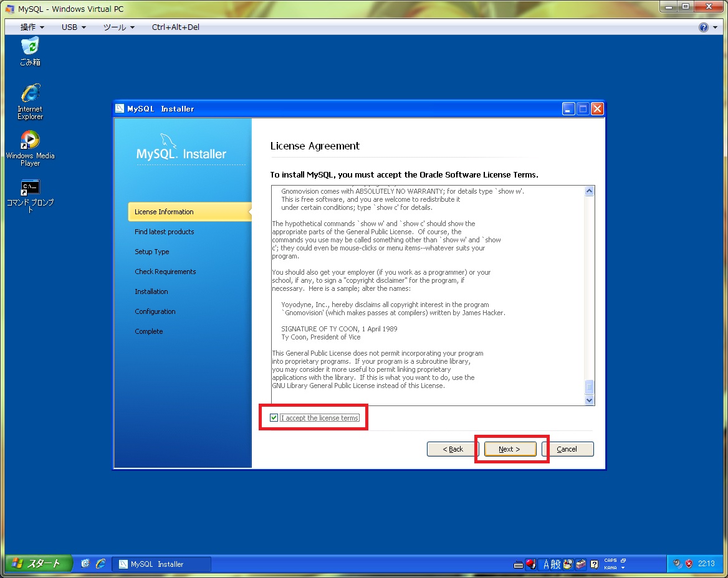Viewport: 728px width, 578px height.
Task: Minimize the MySQL Installer window
Action: coord(568,108)
